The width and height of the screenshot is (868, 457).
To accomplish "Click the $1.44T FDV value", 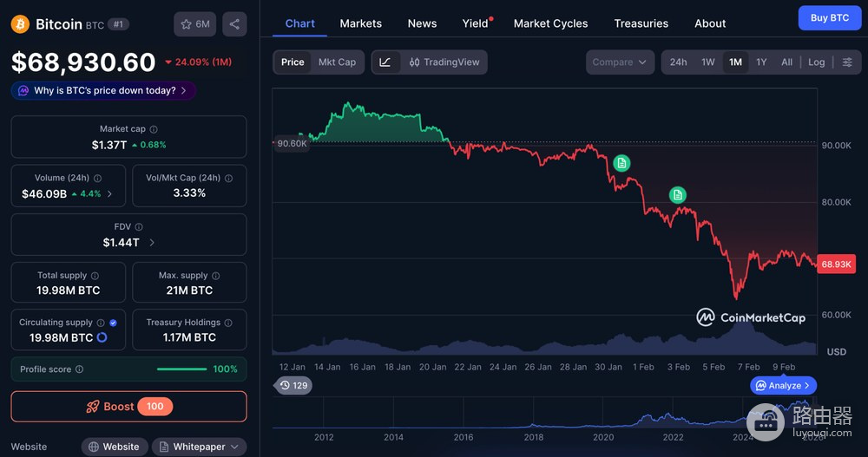I will pos(122,242).
